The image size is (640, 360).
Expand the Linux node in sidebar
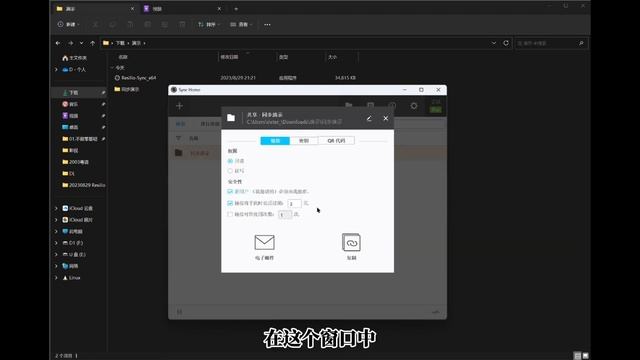click(x=56, y=278)
